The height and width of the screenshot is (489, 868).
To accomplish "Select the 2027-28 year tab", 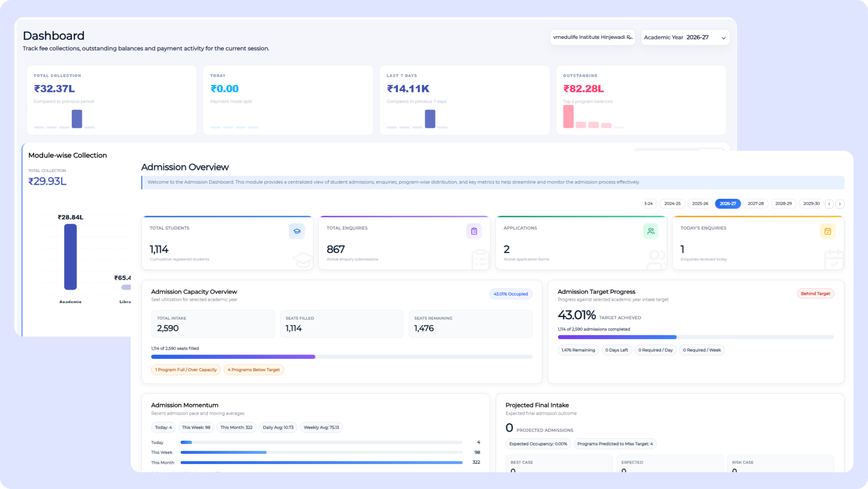I will click(755, 204).
